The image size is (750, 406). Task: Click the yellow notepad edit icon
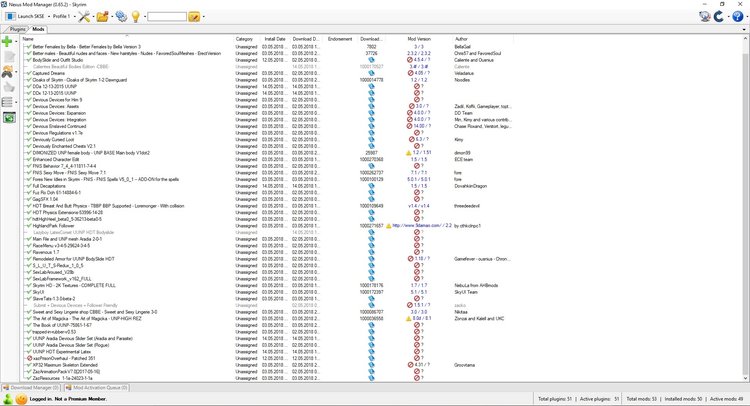coord(194,16)
